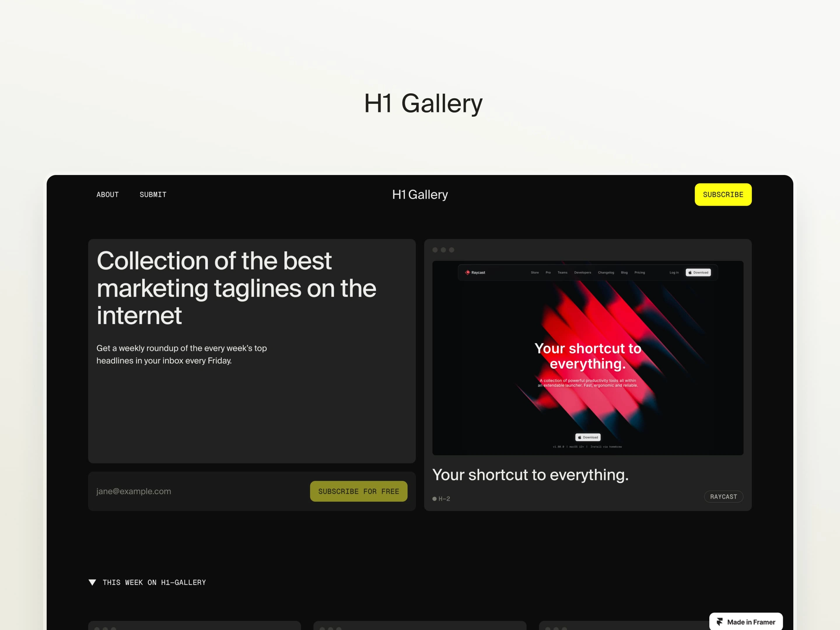Click Developers in Raycast screenshot nav
The height and width of the screenshot is (630, 840).
coord(582,272)
